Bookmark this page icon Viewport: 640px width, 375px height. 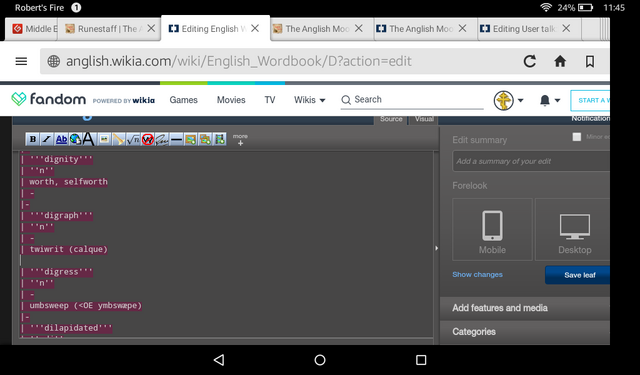tap(590, 61)
